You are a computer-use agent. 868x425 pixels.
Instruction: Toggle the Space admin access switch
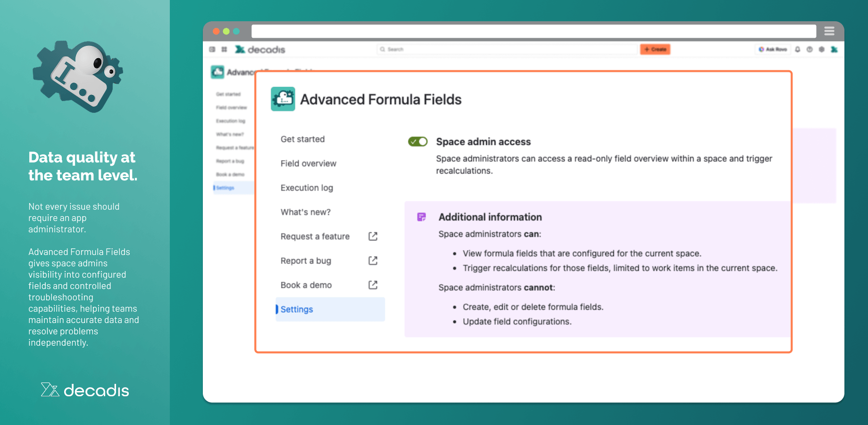(417, 142)
